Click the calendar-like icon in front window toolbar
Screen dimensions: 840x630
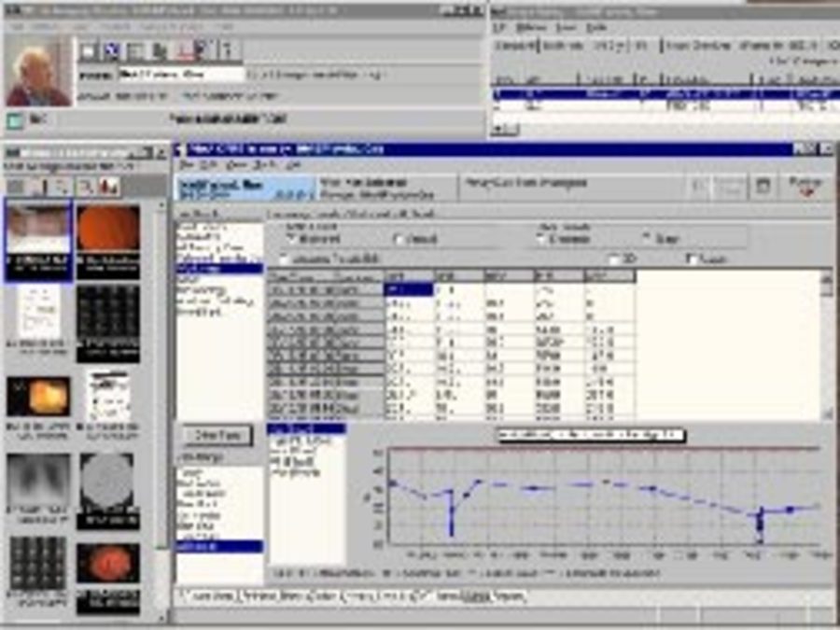click(x=763, y=186)
